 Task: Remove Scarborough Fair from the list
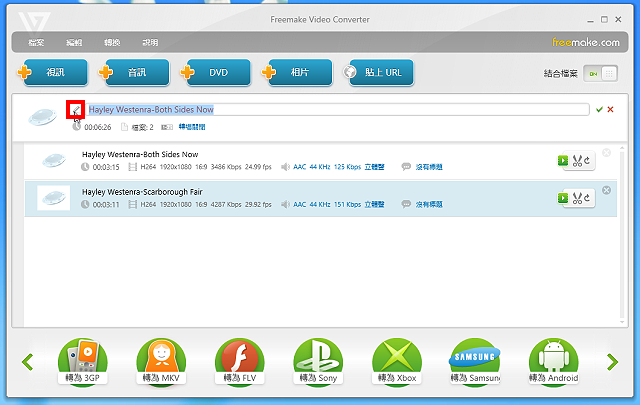[607, 190]
